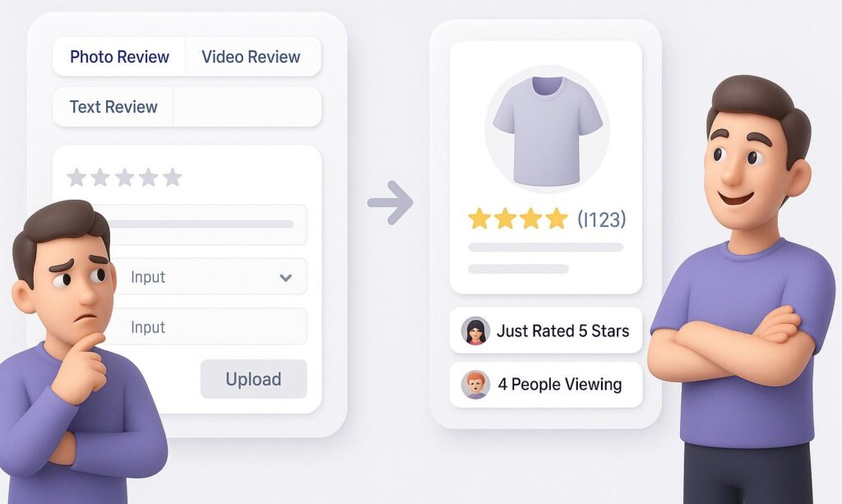
Task: Switch to the Photo Review tab
Action: click(119, 57)
